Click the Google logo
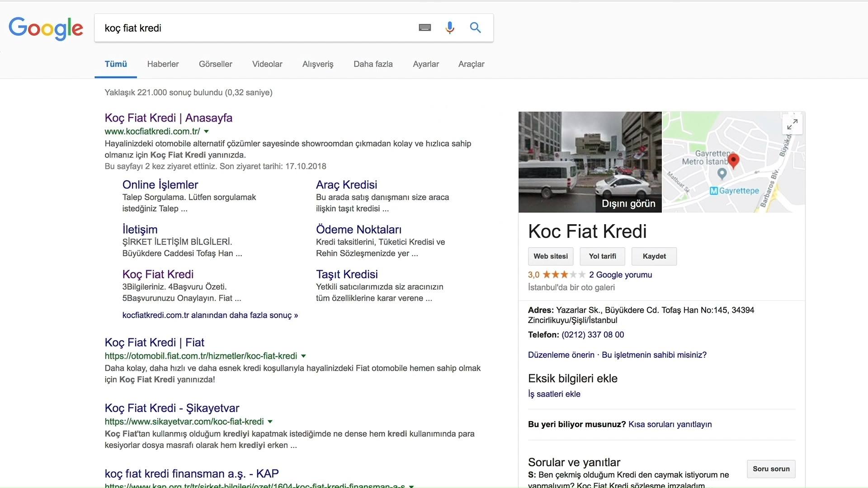This screenshot has height=488, width=868. click(46, 28)
